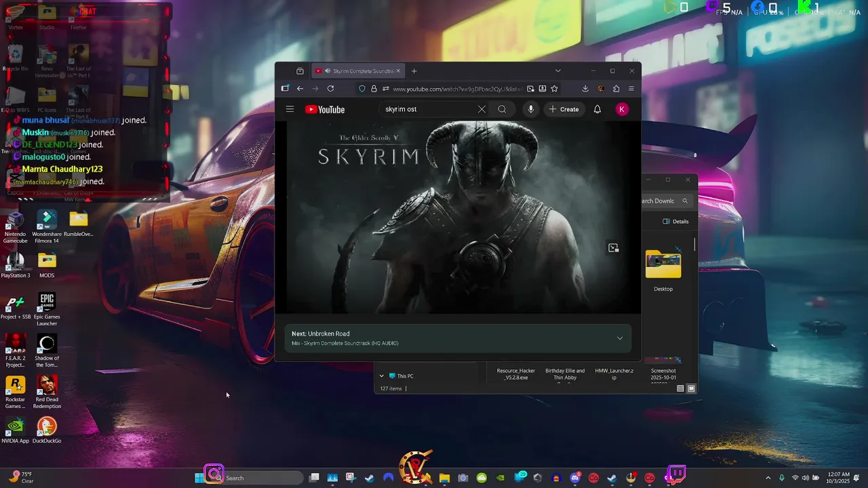Open the YouTube hamburger guide menu
Screen dimensions: 868x488
(290, 109)
